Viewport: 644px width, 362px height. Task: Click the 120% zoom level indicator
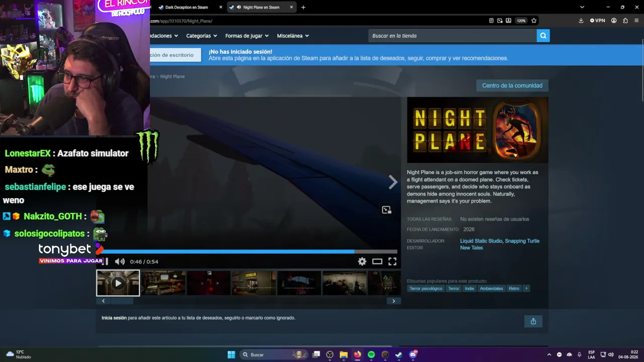pyautogui.click(x=521, y=21)
